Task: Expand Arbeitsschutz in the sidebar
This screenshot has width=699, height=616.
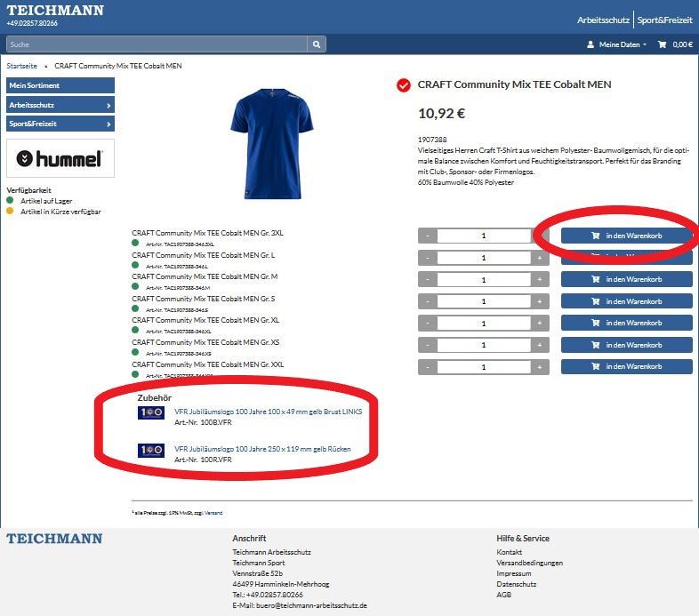Action: (x=60, y=105)
